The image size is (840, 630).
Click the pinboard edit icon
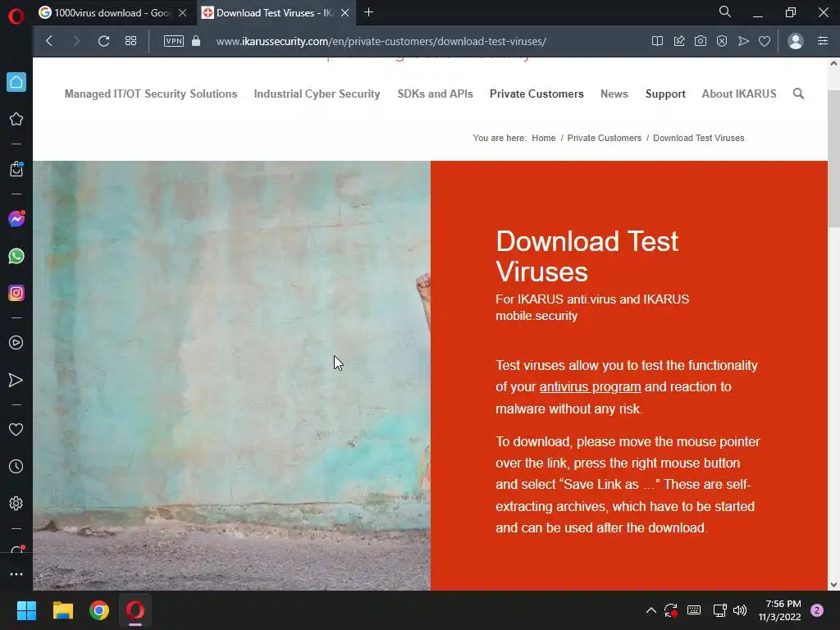(678, 41)
